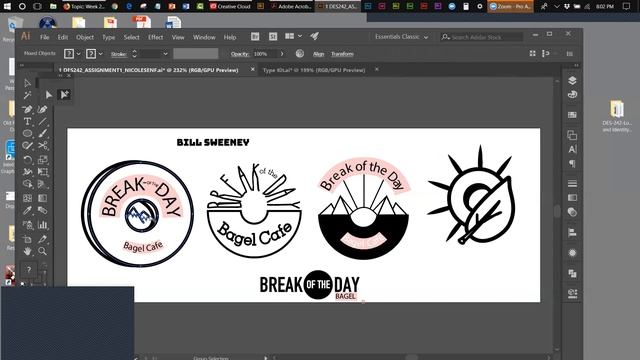Select the Artboard tool

coord(27,239)
